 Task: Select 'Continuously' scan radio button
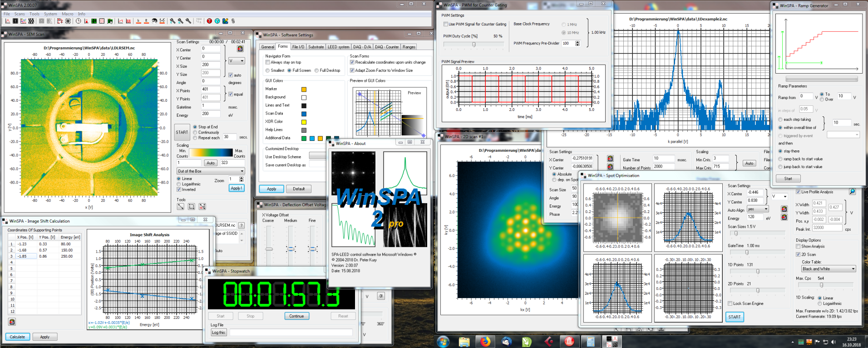click(x=195, y=132)
